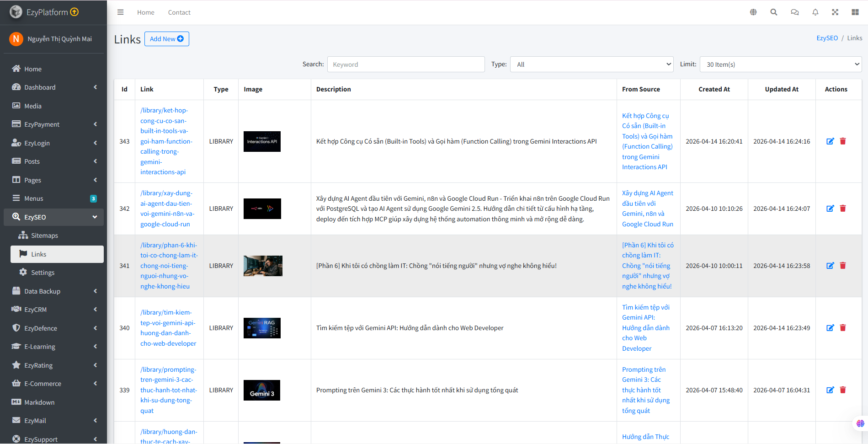Toggle fullscreen with the expand arrows icon

(835, 12)
